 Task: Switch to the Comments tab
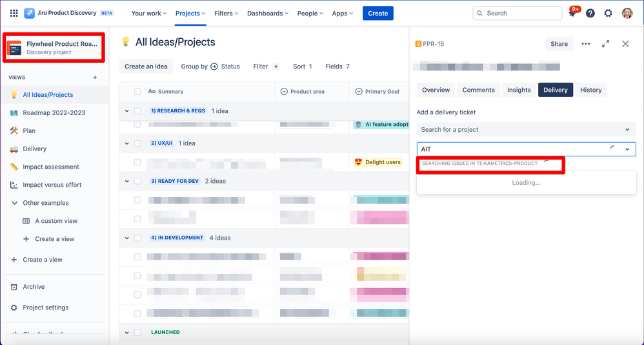click(x=478, y=90)
